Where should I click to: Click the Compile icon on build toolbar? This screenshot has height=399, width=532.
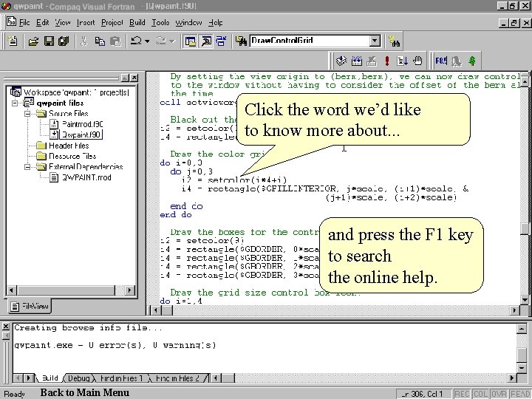(341, 61)
